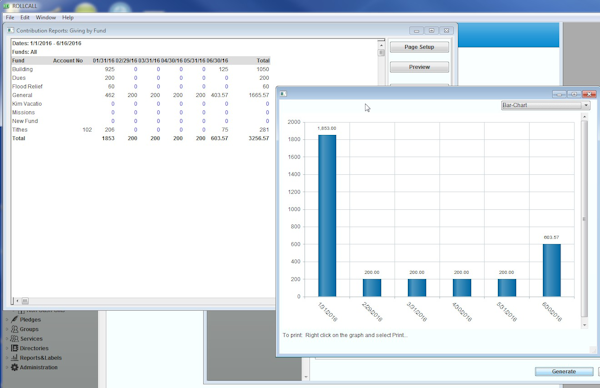
Task: Click the Preview button
Action: tap(419, 67)
